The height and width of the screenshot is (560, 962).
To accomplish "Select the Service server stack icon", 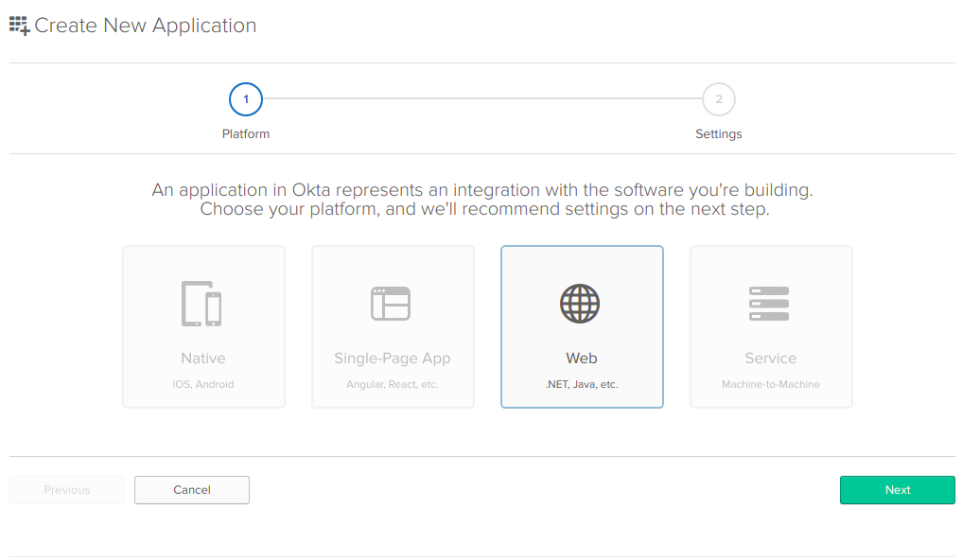I will point(769,304).
